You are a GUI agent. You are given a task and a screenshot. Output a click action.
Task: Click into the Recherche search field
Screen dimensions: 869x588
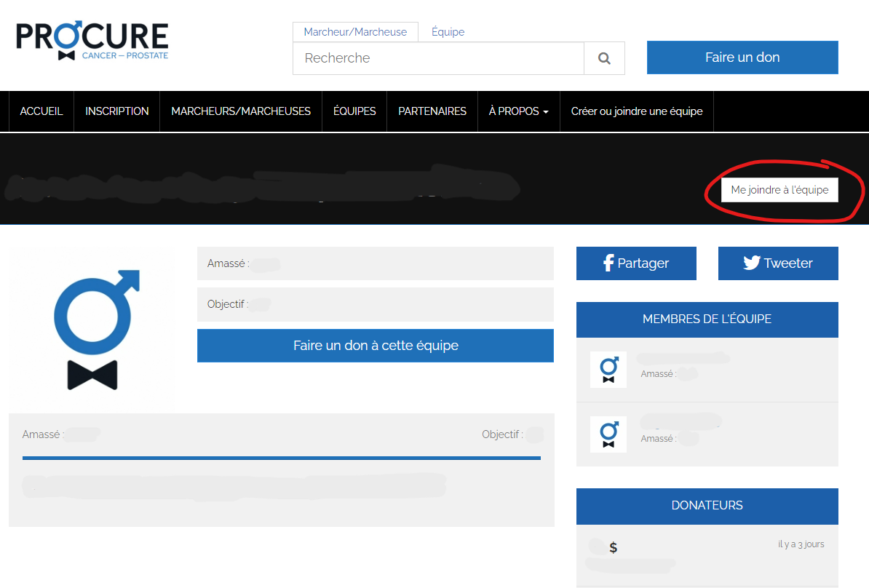438,58
